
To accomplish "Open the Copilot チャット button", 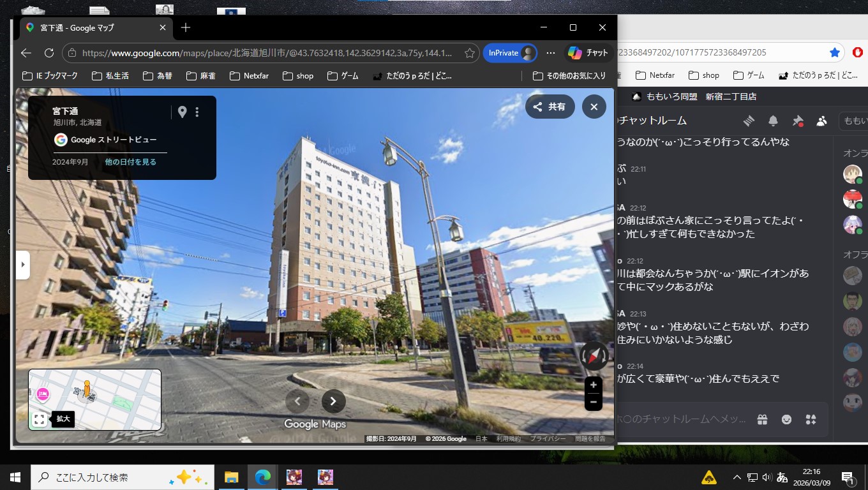I will [588, 53].
